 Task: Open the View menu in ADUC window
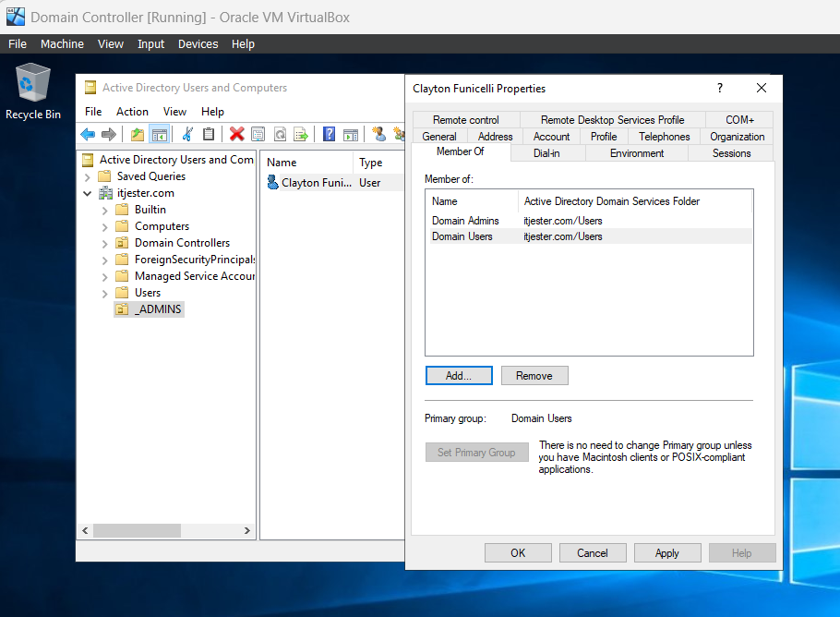(174, 112)
